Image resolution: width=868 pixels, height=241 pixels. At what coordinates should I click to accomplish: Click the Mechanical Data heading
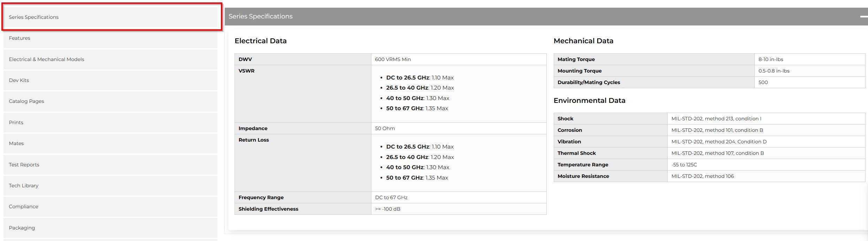(x=583, y=41)
